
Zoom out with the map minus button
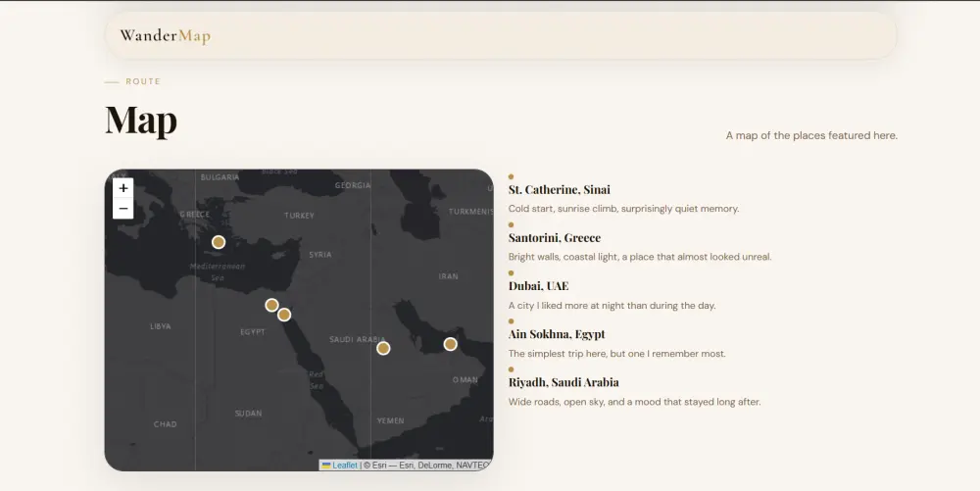123,209
